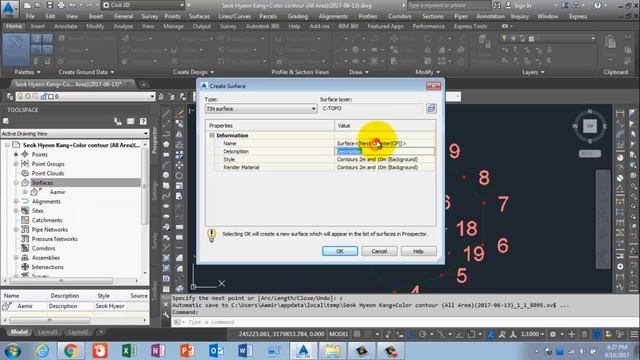Viewport: 640px width, 360px height.
Task: Click the keyword search box
Action: (449, 5)
